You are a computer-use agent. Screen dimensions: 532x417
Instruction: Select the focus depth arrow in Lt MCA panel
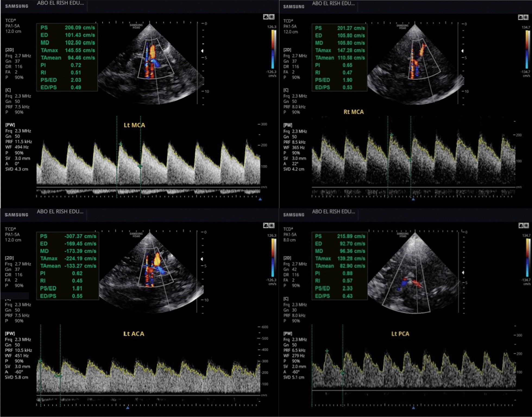point(202,51)
